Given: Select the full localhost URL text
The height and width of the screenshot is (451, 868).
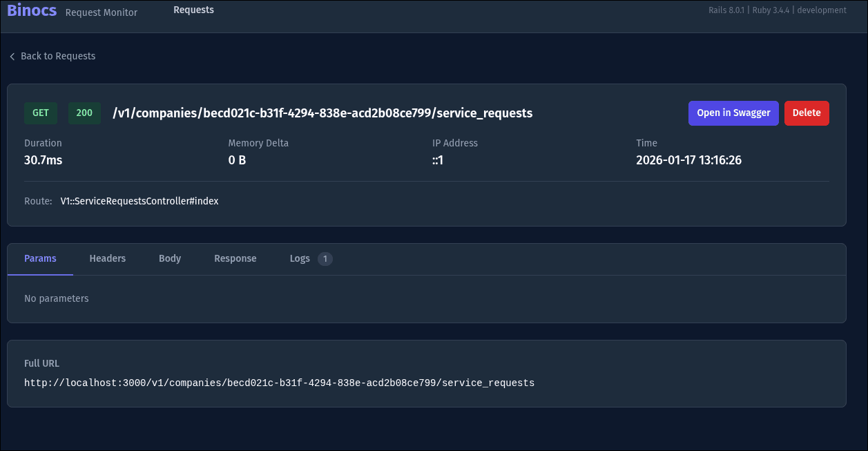Looking at the screenshot, I should (x=279, y=382).
